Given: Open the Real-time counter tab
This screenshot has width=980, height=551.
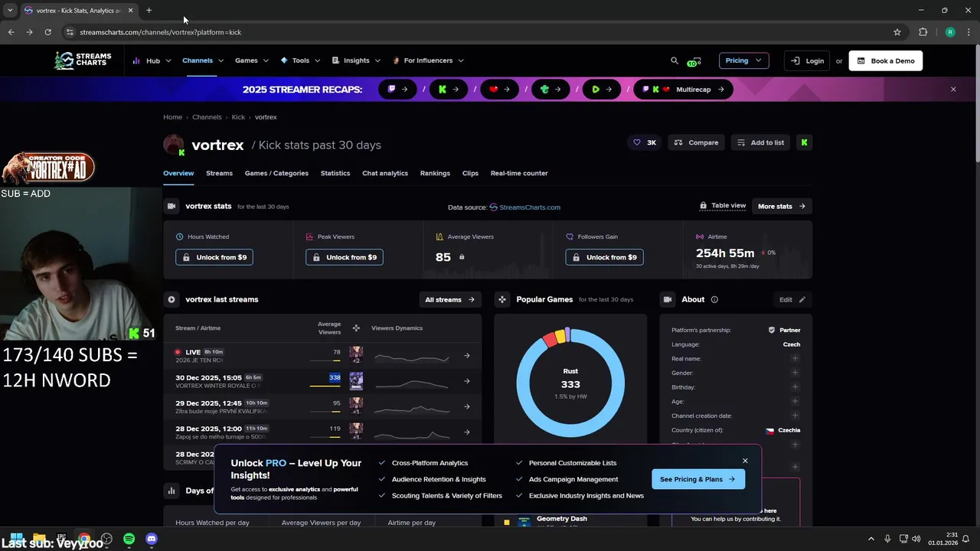Looking at the screenshot, I should [519, 173].
